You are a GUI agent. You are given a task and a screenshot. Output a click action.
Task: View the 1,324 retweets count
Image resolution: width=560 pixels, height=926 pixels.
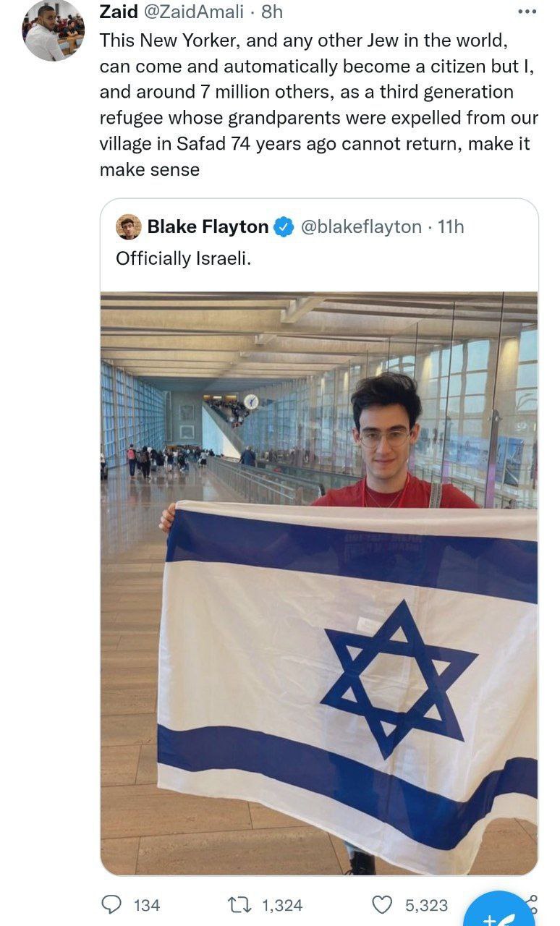click(281, 905)
